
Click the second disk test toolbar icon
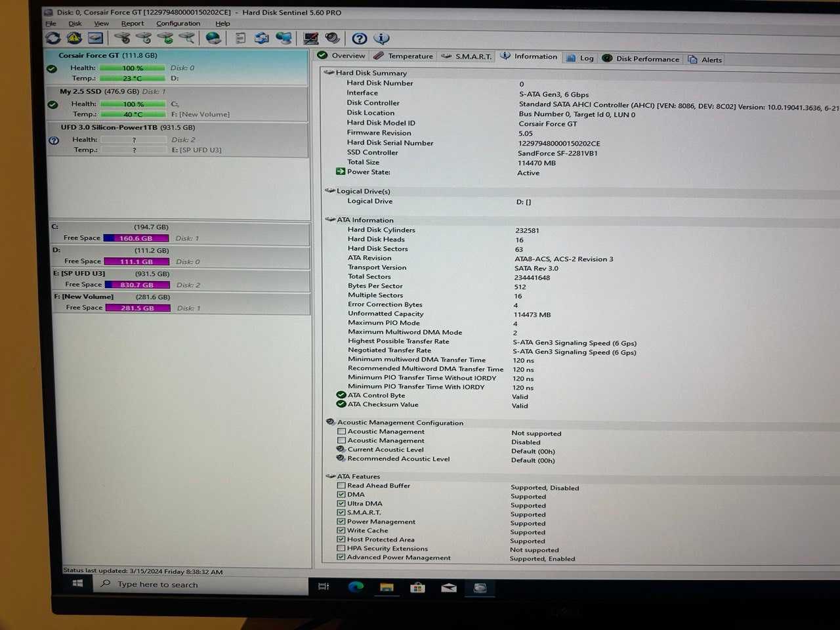[x=144, y=39]
